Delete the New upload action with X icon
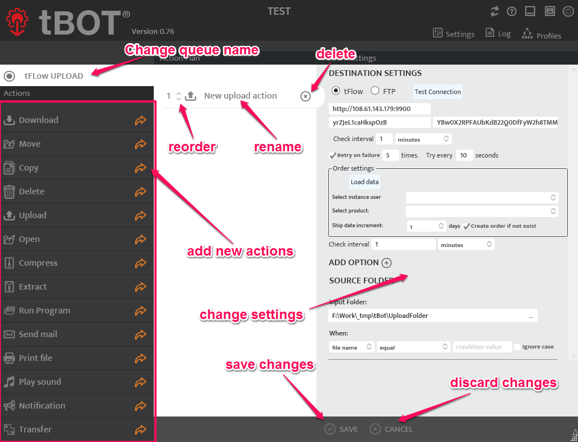 pos(305,96)
